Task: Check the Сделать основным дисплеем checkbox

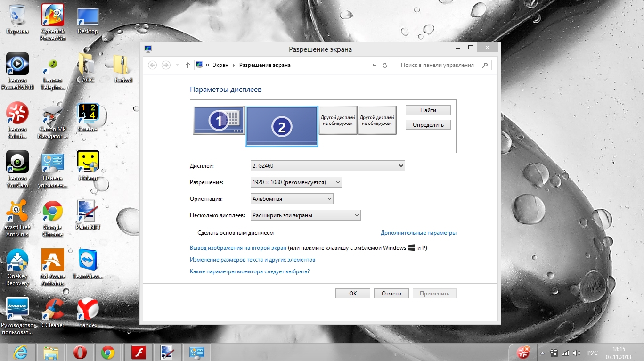Action: pos(193,233)
